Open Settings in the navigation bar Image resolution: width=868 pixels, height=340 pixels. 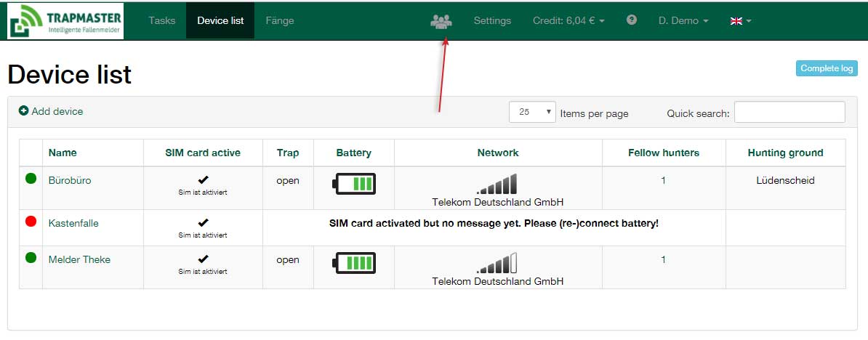[x=492, y=20]
